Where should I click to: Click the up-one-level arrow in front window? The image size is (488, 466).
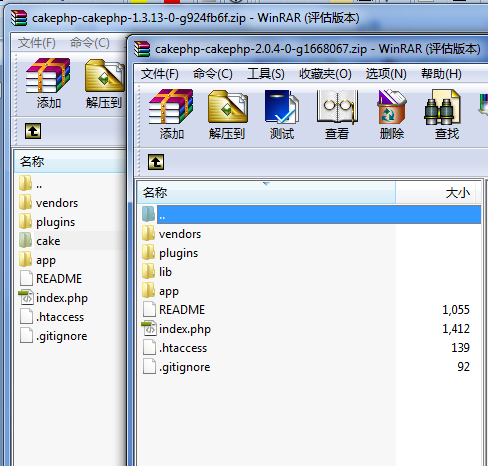tap(156, 162)
